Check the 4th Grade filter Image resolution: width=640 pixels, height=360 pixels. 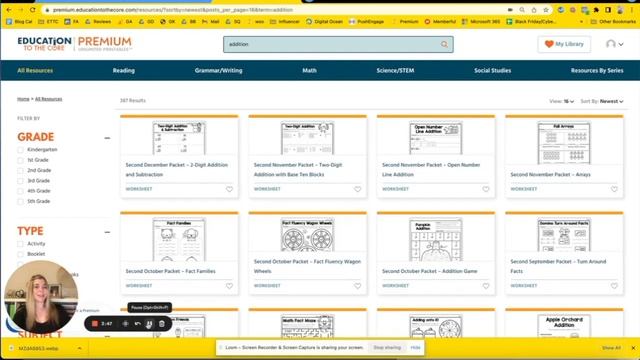[x=20, y=191]
